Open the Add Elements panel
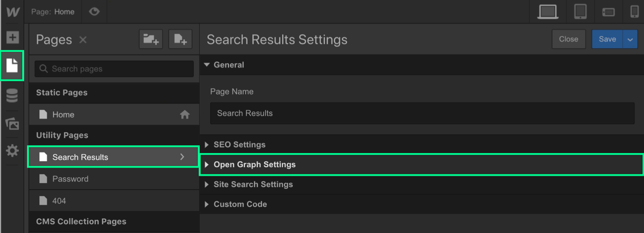 (12, 37)
